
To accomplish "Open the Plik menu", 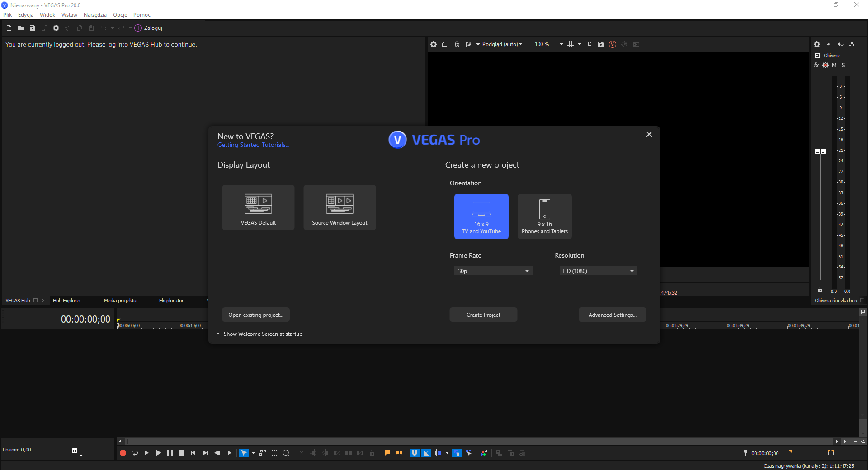I will 8,15.
